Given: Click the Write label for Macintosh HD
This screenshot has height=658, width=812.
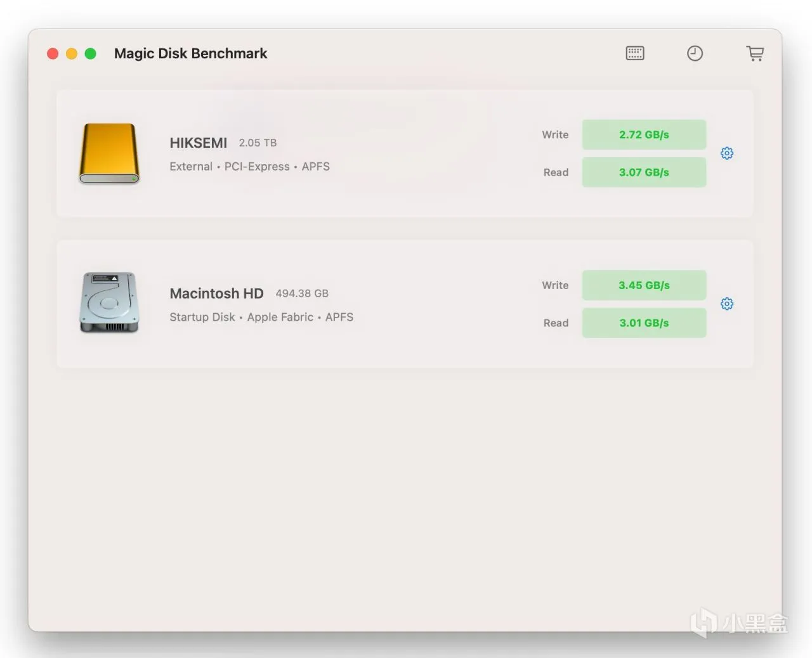Looking at the screenshot, I should [555, 285].
